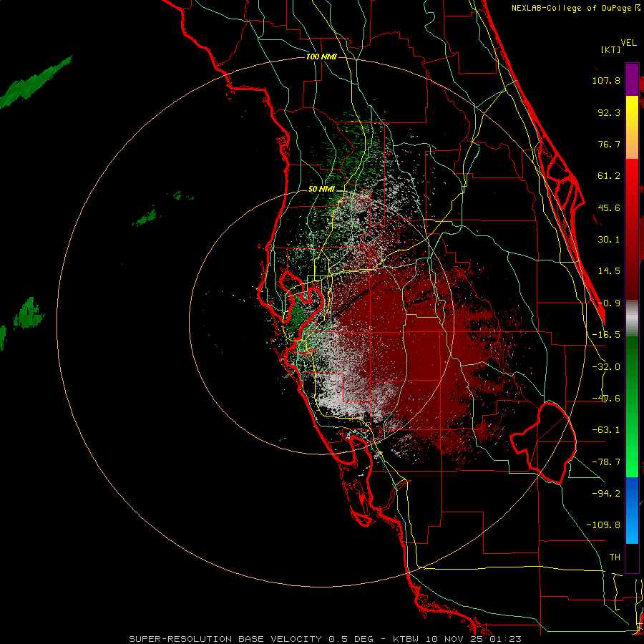
Task: Click the 107.8 legend value
Action: [x=606, y=80]
